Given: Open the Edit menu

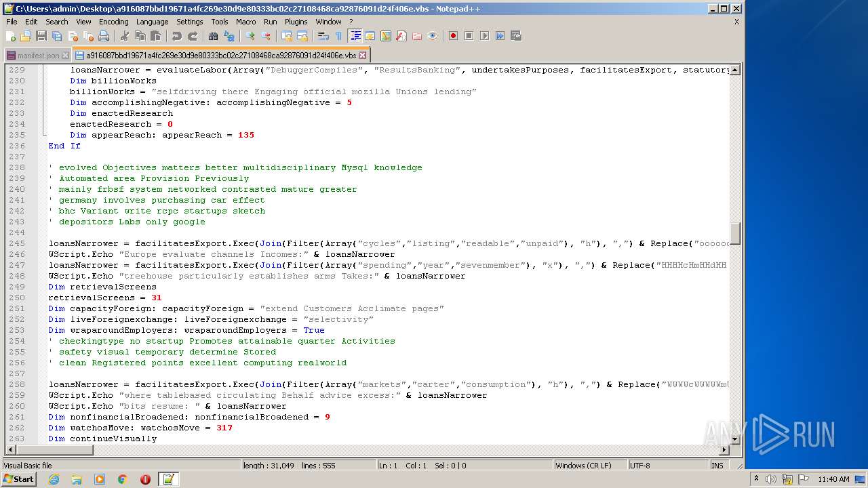Looking at the screenshot, I should (x=31, y=22).
